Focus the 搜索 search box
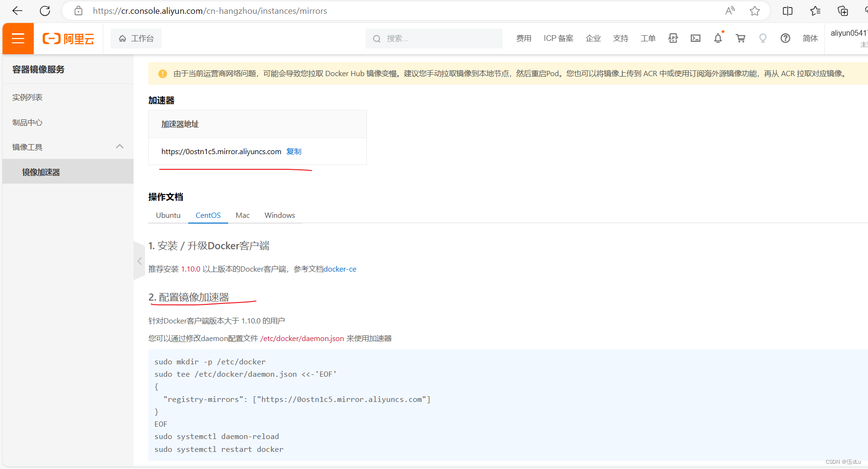Image resolution: width=868 pixels, height=469 pixels. (434, 39)
